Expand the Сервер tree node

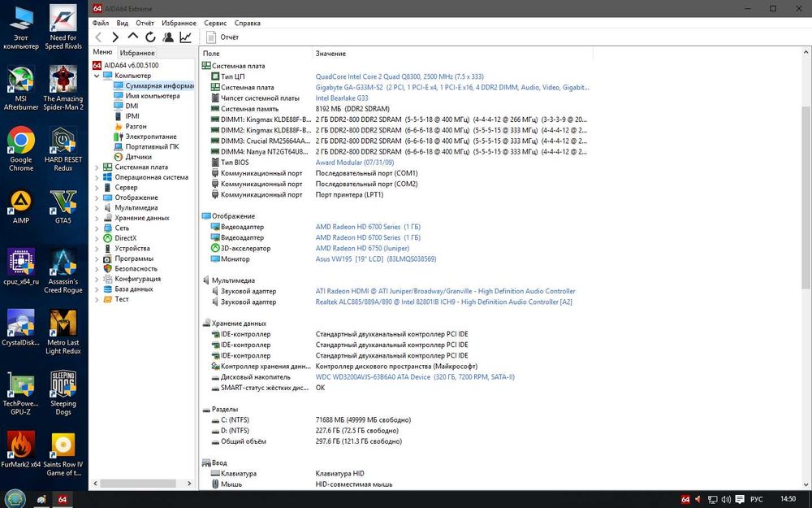97,188
